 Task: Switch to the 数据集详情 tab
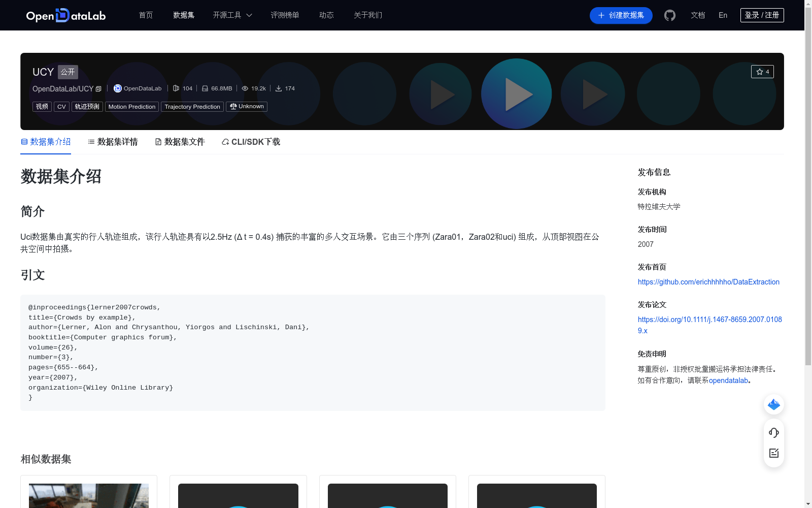tap(113, 142)
